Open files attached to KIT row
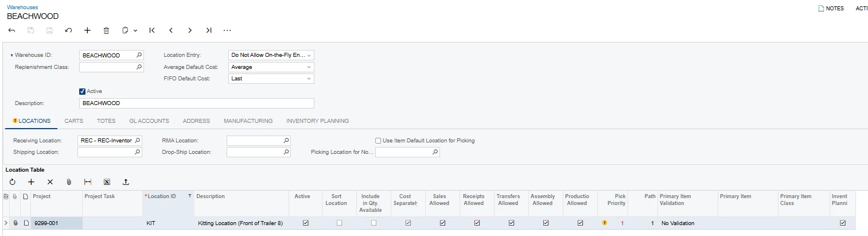Screen dimensions: 868x236 15,223
